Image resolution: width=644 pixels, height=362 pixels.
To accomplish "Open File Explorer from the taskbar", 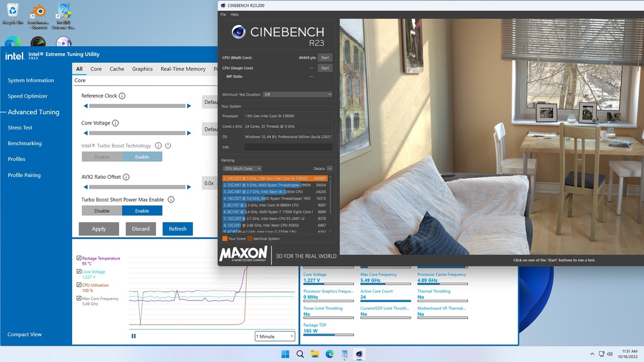I will (x=315, y=354).
